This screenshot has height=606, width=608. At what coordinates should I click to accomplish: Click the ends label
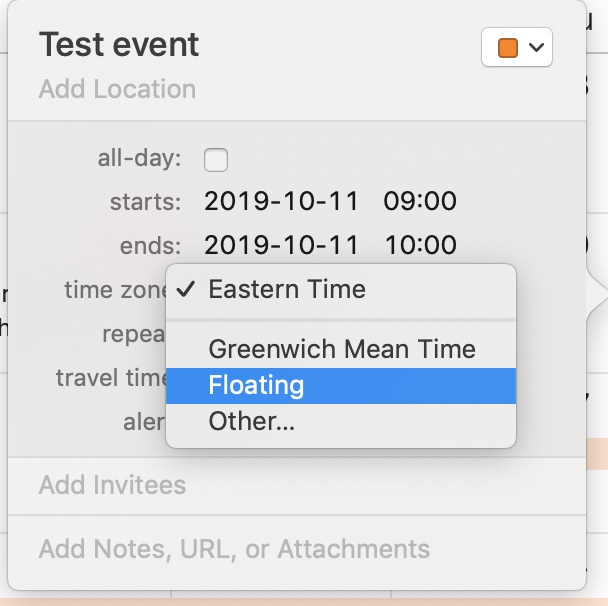150,246
